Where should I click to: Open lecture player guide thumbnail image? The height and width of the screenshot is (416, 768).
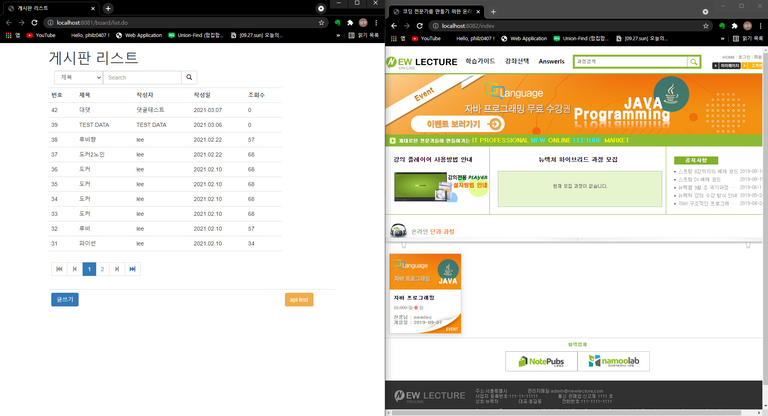(440, 187)
